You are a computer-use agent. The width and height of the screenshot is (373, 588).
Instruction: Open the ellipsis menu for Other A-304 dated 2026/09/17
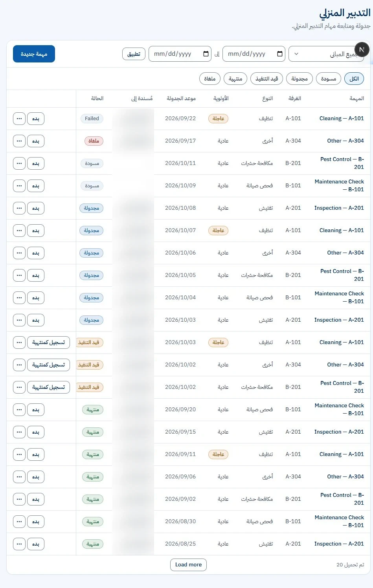[x=19, y=141]
